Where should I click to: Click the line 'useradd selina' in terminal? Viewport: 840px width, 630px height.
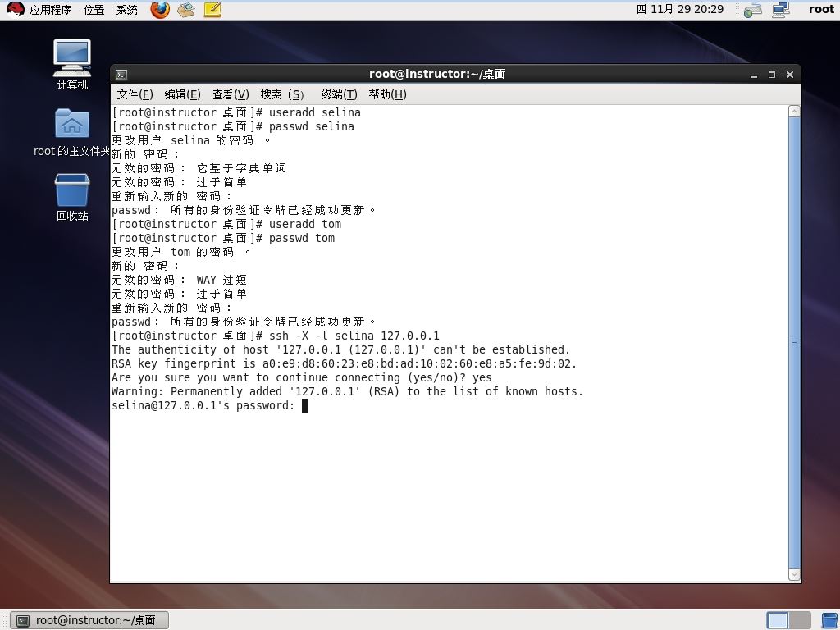coord(236,112)
